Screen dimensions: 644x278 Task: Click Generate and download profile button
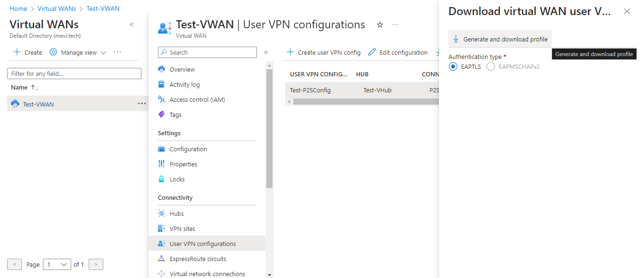point(500,39)
